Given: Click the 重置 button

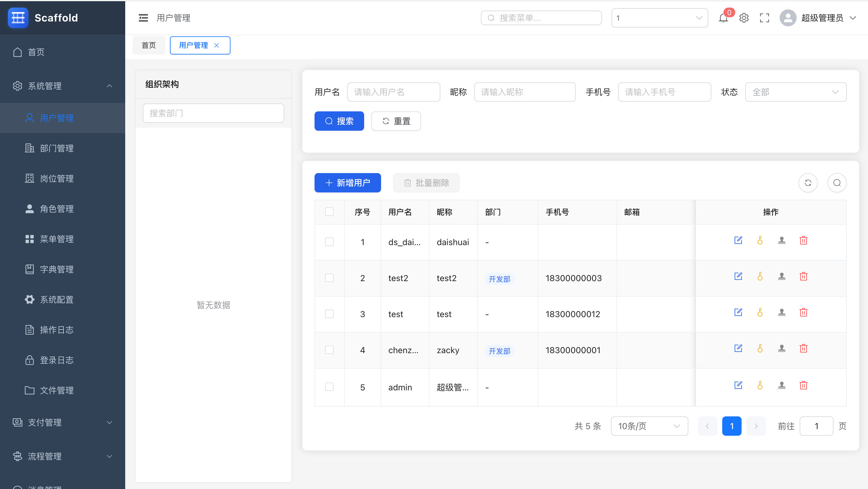Looking at the screenshot, I should point(396,121).
